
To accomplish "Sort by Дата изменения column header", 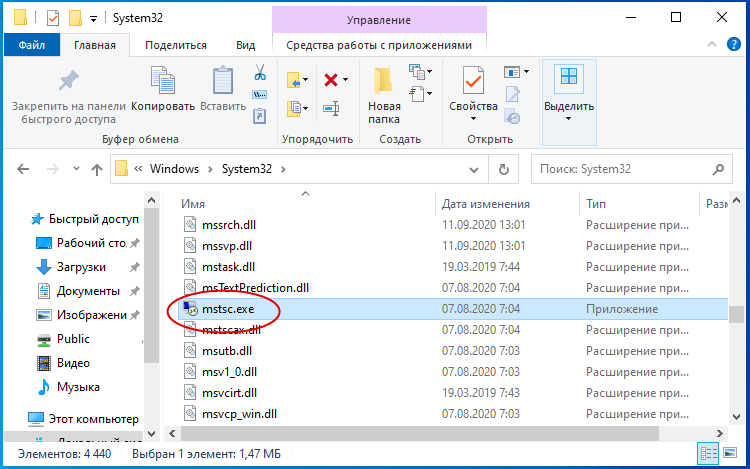I will pos(485,204).
